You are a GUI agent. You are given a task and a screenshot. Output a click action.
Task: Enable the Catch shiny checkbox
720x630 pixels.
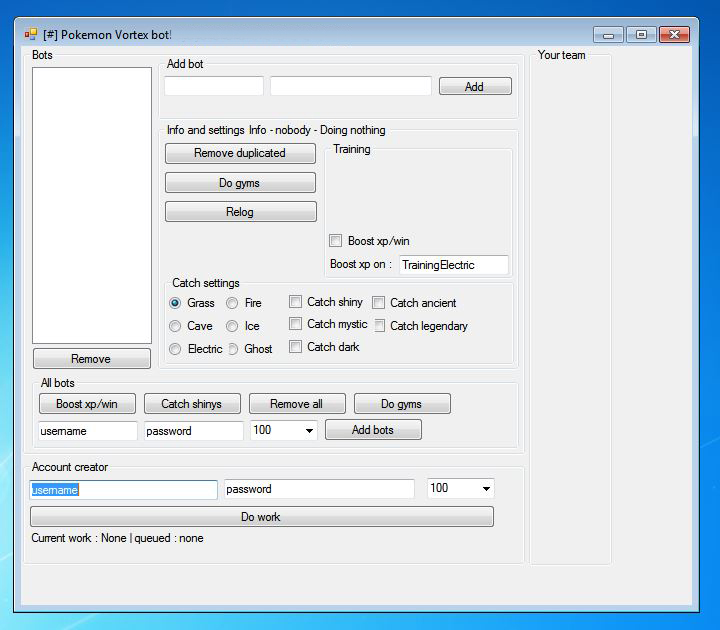(x=295, y=302)
